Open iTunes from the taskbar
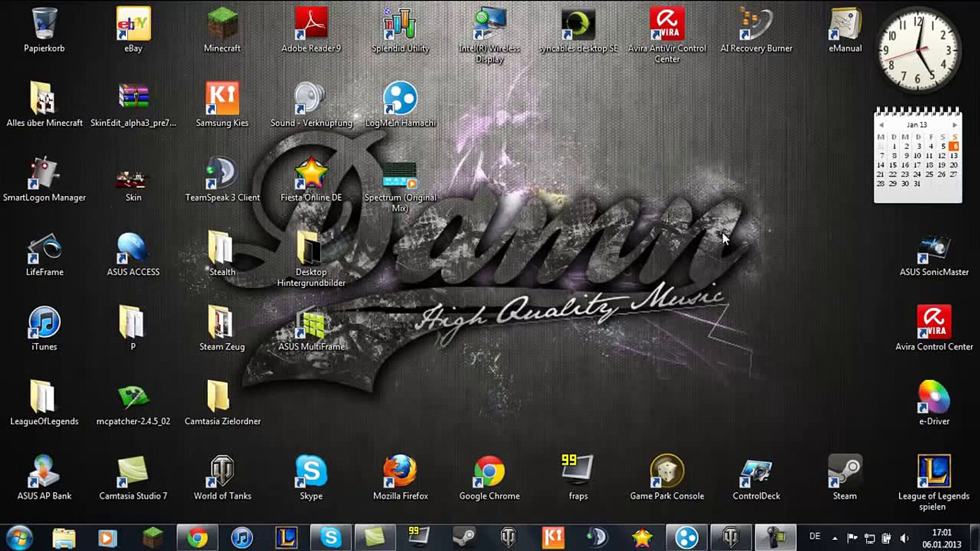This screenshot has width=980, height=551. click(241, 537)
